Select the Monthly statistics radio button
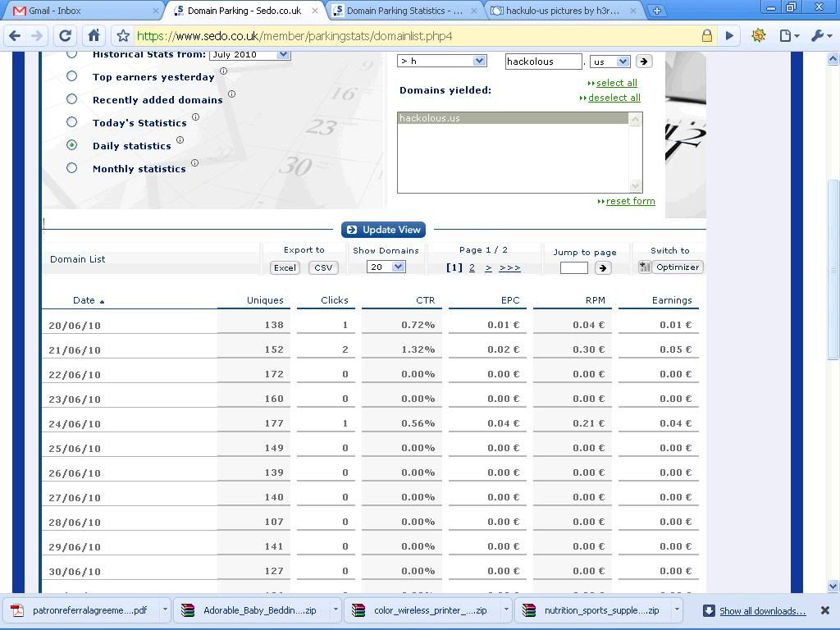Viewport: 840px width, 630px height. pos(72,168)
